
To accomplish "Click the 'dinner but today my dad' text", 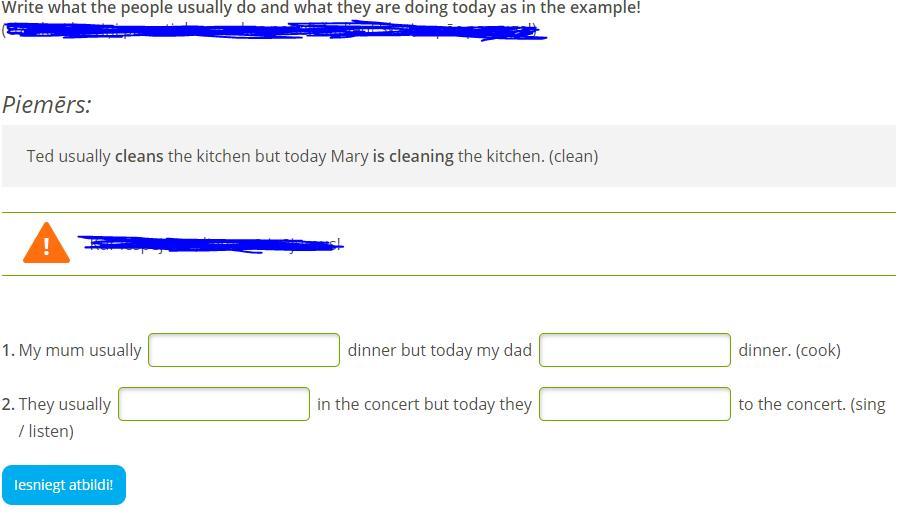I will pos(439,350).
